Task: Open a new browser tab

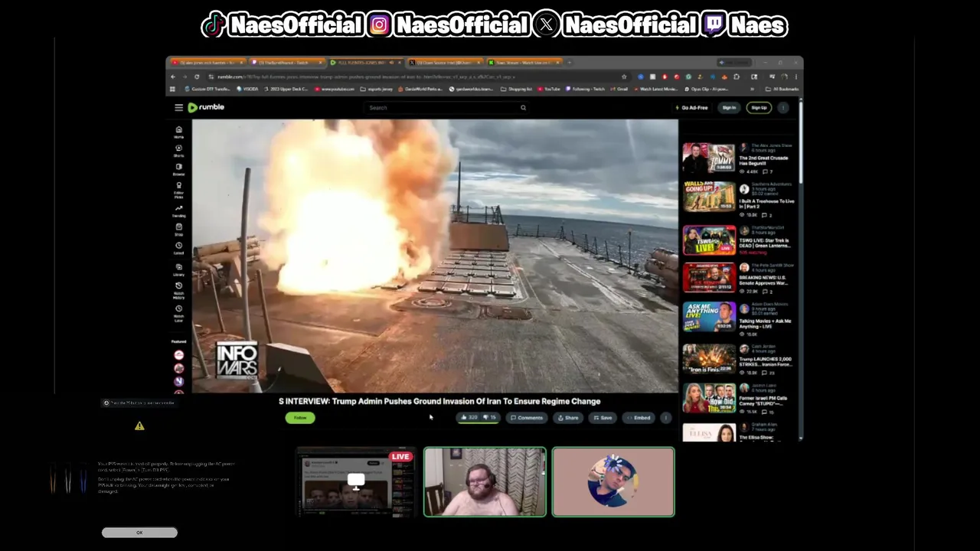Action: (570, 63)
